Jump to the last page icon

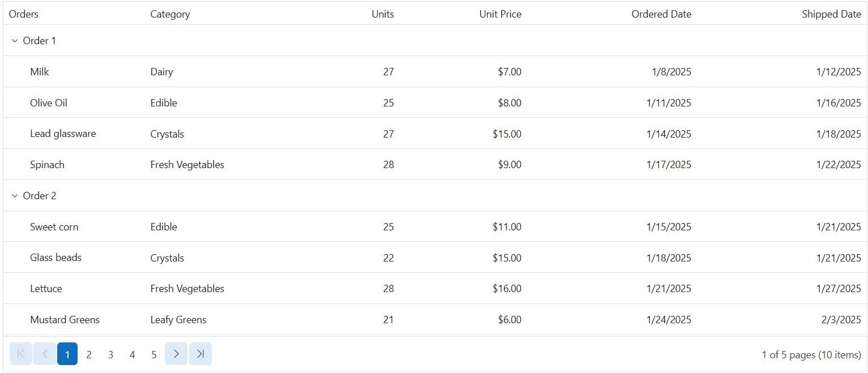[x=200, y=354]
